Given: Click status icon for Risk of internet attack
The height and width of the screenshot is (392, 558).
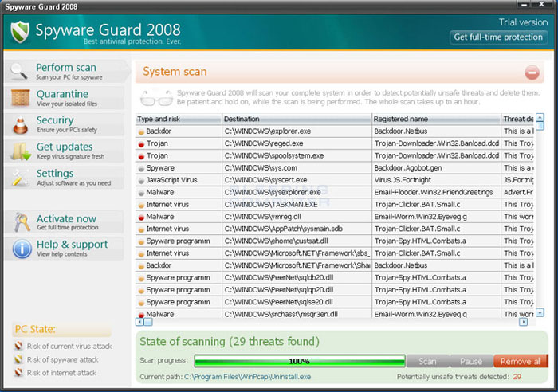Looking at the screenshot, I should point(18,372).
